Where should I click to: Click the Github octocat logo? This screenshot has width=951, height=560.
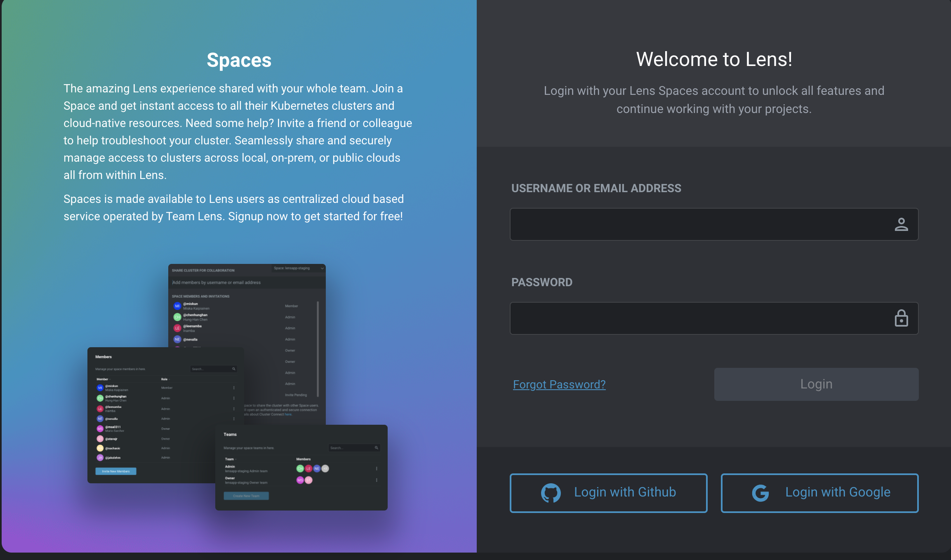[x=551, y=493]
